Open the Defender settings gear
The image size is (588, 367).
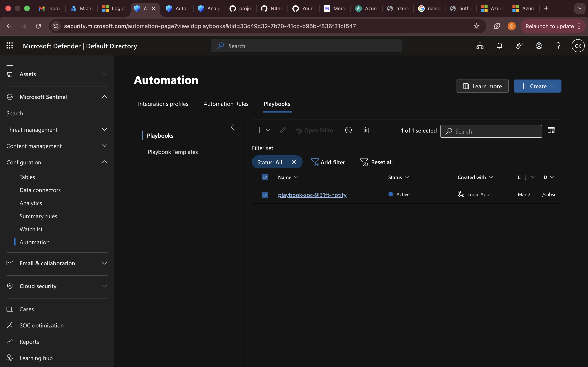pos(539,46)
